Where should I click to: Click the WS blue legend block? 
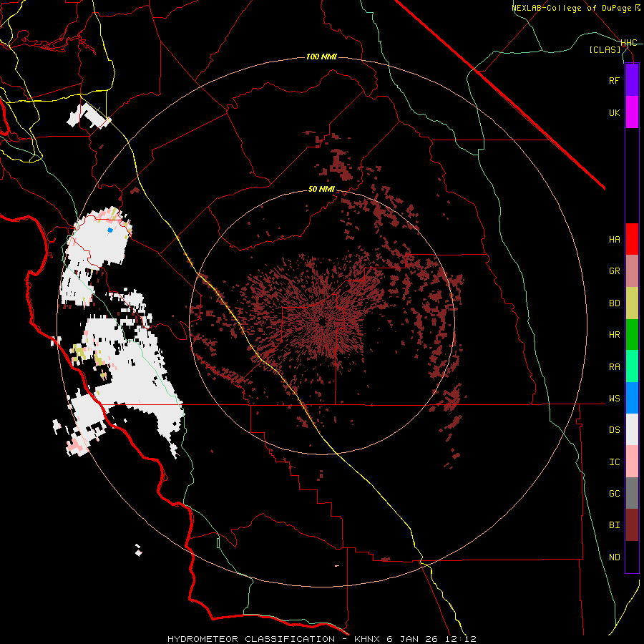click(x=632, y=398)
